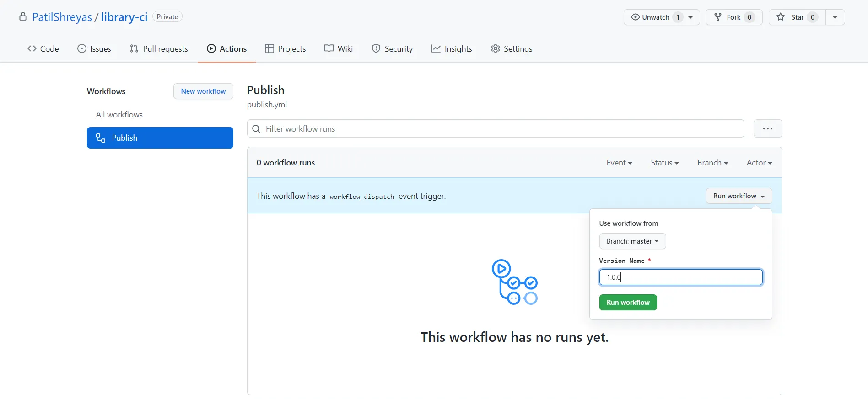The height and width of the screenshot is (399, 868).
Task: Open the Status filter dropdown
Action: click(664, 163)
